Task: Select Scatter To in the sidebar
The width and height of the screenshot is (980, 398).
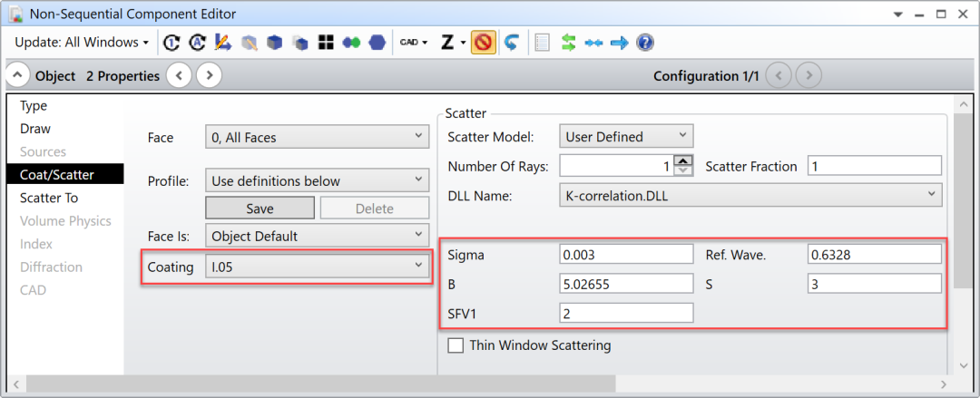Action: (x=49, y=198)
